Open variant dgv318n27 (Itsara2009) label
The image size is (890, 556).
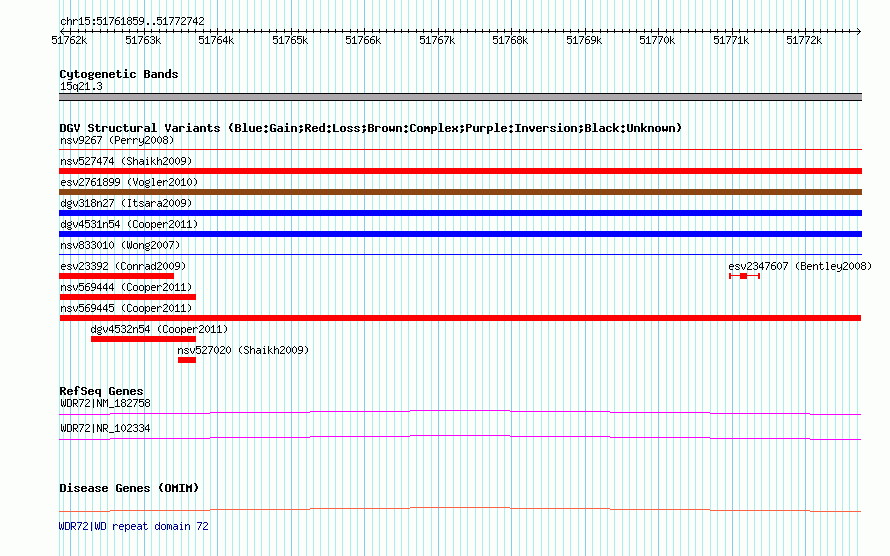126,203
